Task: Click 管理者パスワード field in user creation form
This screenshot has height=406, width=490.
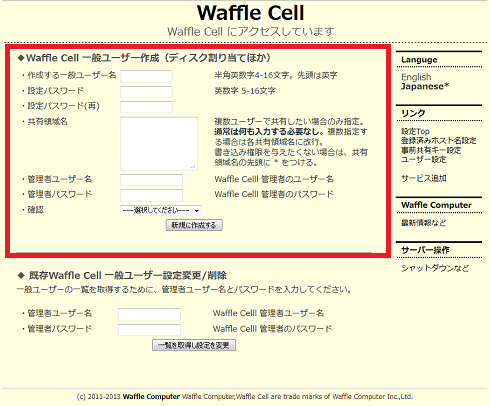Action: [151, 195]
